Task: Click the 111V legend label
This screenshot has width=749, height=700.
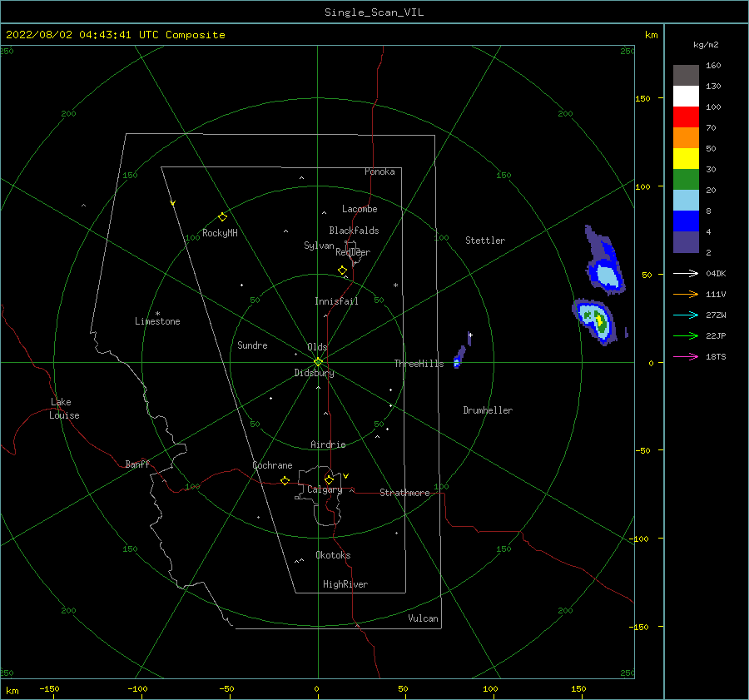Action: click(716, 295)
